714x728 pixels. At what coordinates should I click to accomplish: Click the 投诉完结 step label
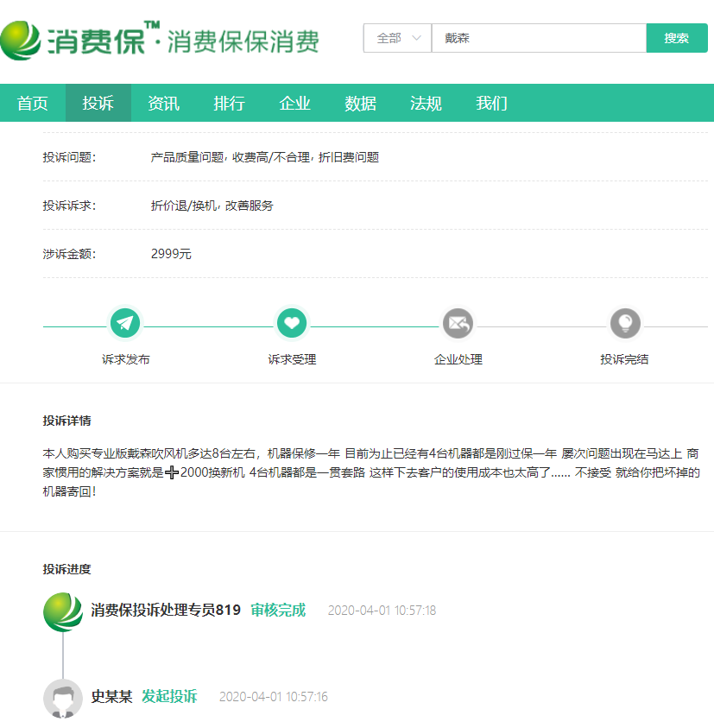(x=624, y=359)
